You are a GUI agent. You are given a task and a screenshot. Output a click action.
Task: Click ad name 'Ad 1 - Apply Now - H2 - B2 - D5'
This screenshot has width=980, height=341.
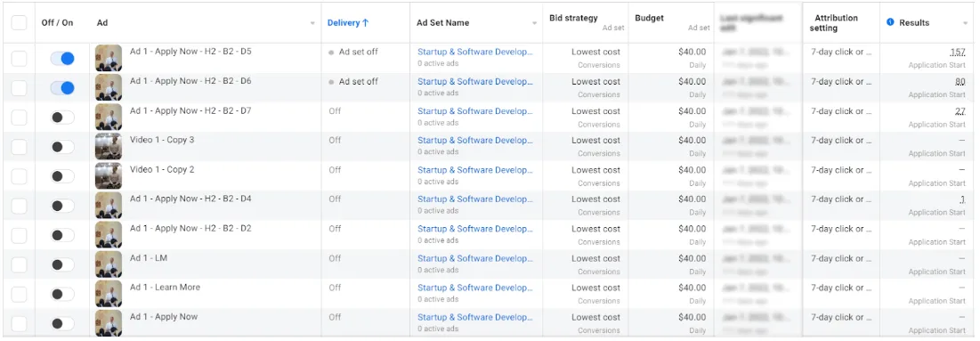coord(190,52)
